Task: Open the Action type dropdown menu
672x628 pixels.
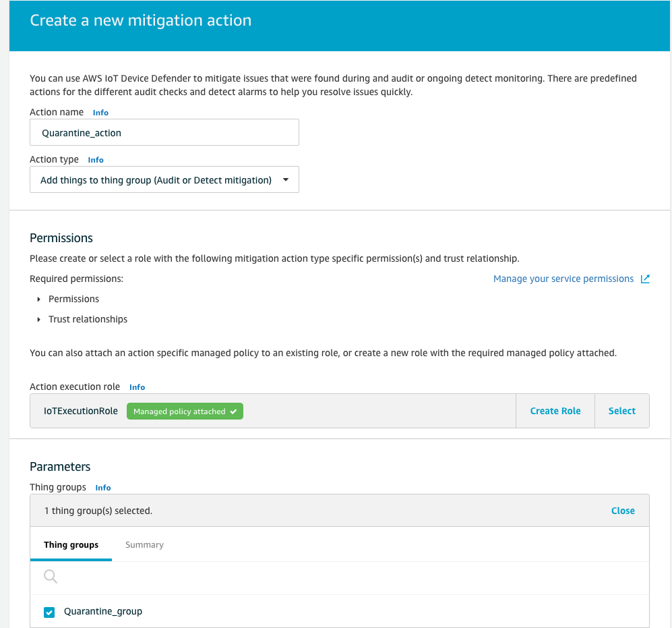Action: (x=164, y=179)
